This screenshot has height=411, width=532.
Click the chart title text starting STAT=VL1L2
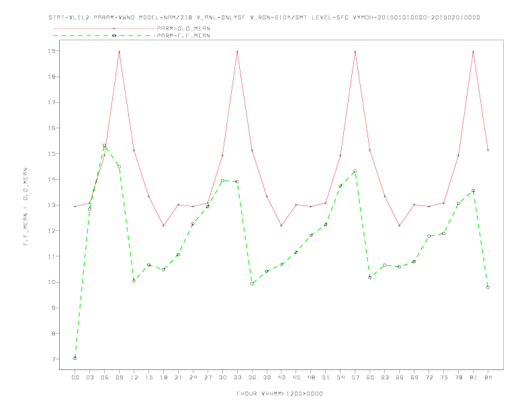coord(264,17)
